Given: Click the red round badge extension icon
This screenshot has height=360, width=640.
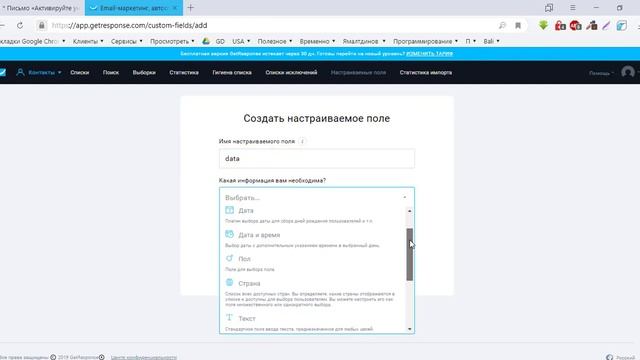Looking at the screenshot, I should (x=576, y=25).
